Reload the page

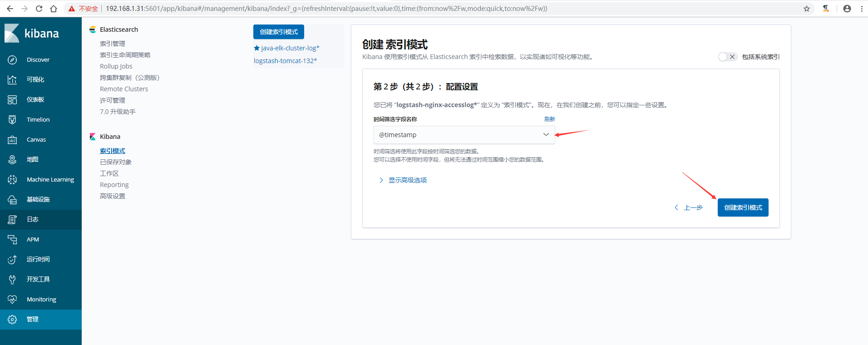click(39, 9)
